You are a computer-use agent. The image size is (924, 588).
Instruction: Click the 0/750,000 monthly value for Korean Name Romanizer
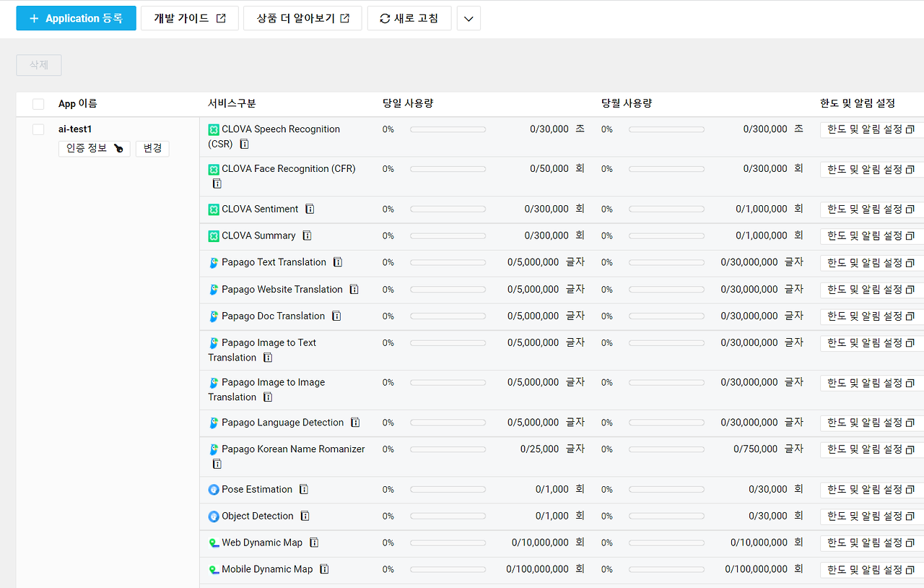(x=756, y=449)
